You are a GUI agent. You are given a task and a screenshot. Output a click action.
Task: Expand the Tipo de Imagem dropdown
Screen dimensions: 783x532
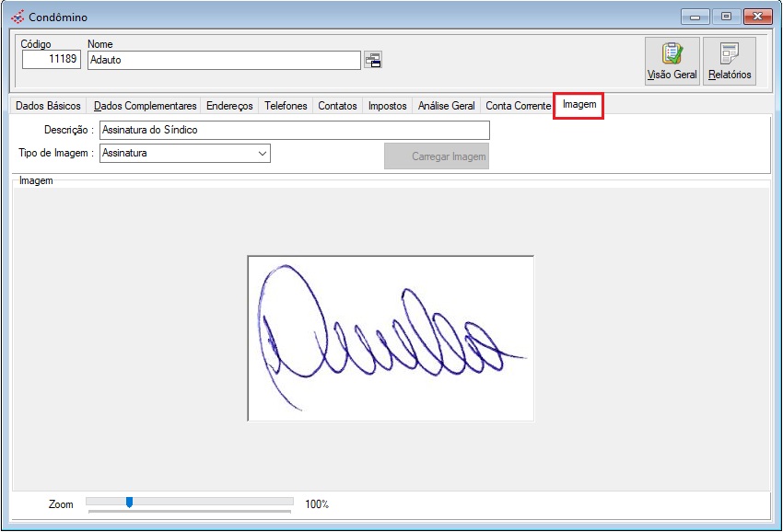(x=262, y=154)
